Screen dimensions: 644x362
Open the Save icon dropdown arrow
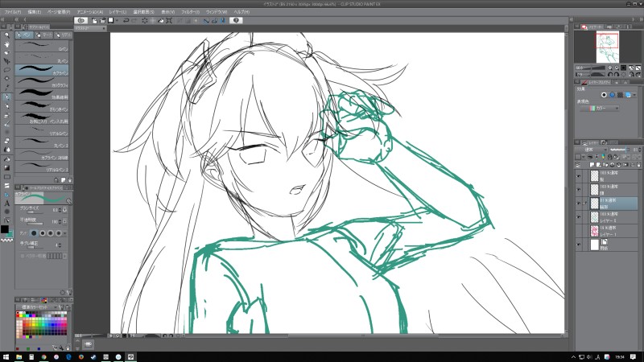pos(117,20)
